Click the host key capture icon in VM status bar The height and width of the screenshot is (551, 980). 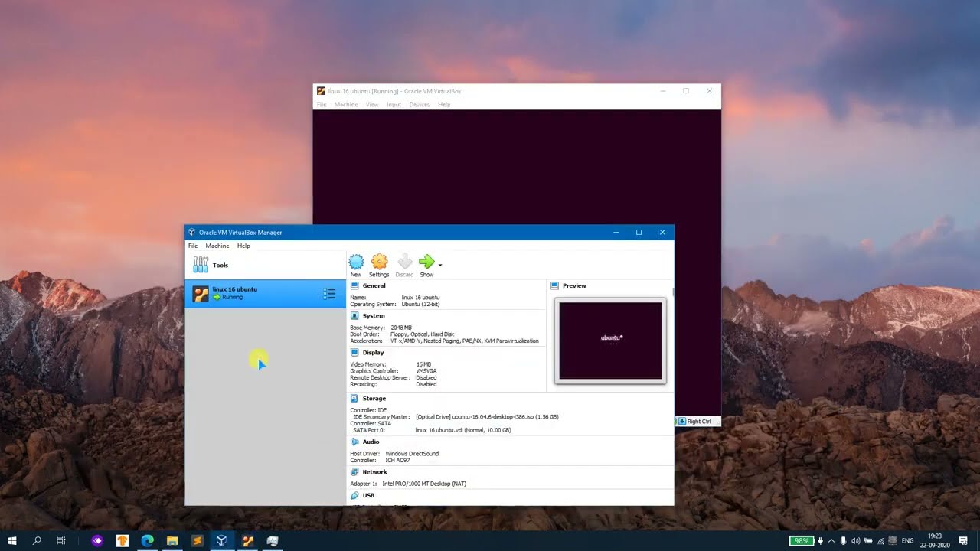click(681, 421)
